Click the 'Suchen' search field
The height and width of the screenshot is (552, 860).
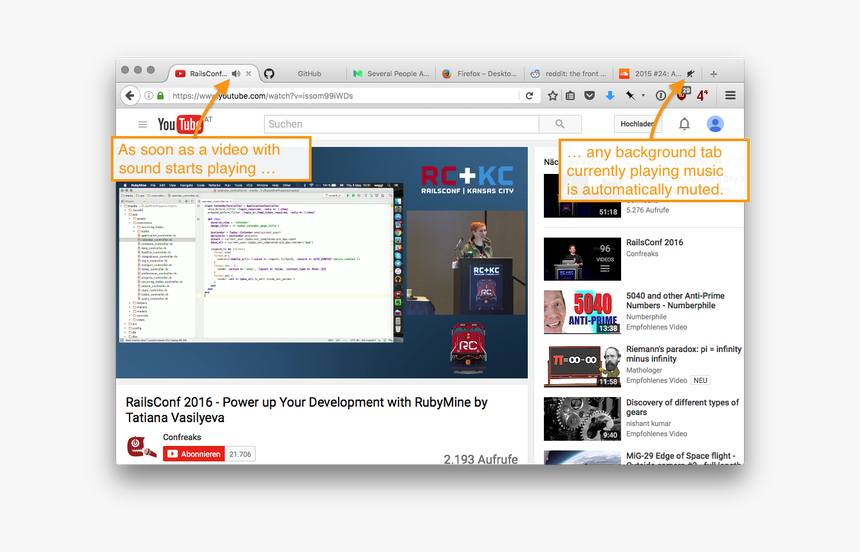[x=401, y=124]
